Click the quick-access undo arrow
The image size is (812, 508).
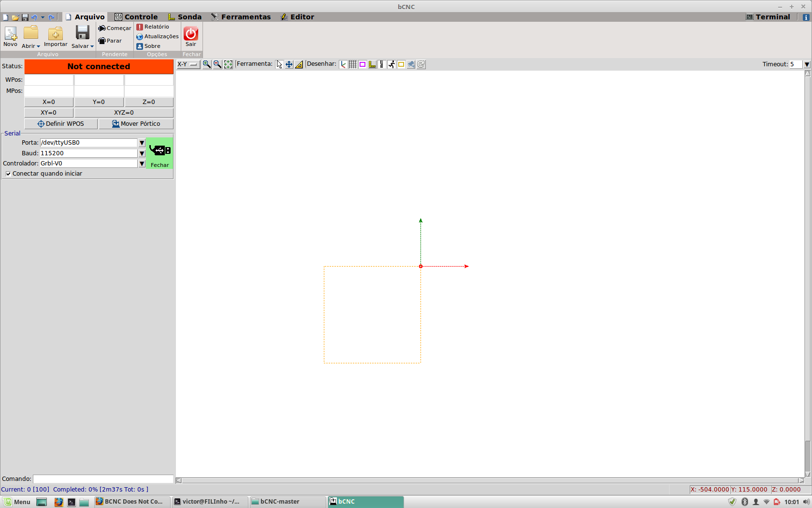pos(34,17)
